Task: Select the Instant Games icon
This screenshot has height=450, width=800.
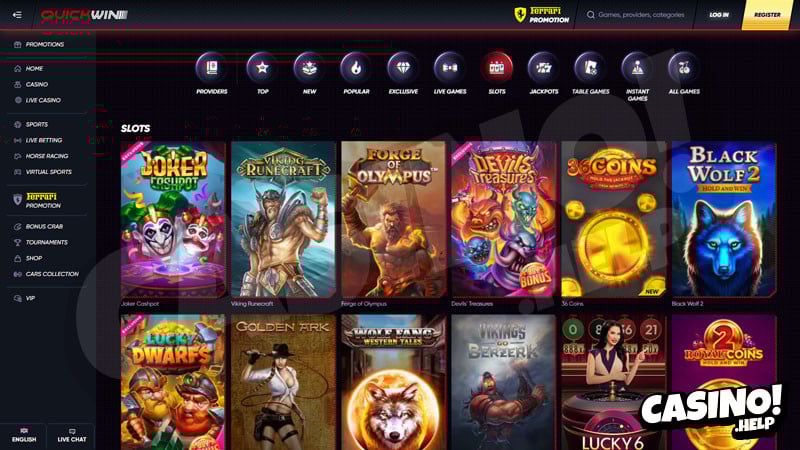Action: [x=637, y=68]
